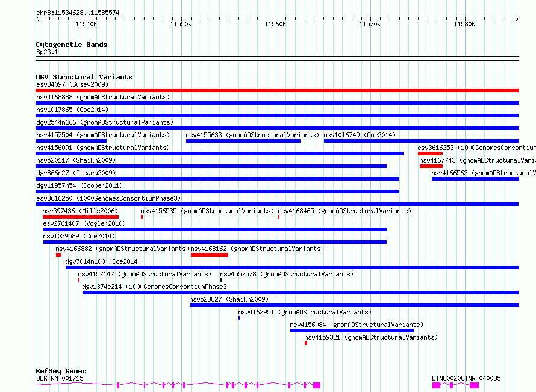
Task: Click the nsv4168465 small red marker
Action: pos(279,217)
